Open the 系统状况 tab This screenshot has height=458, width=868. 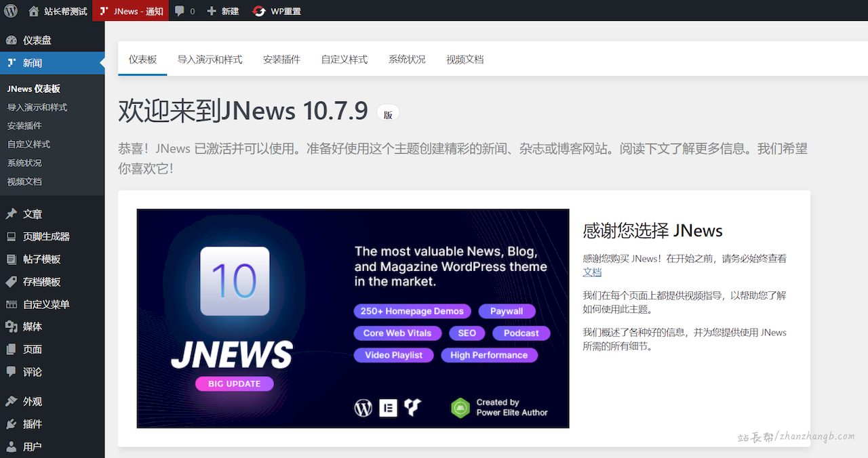(x=407, y=60)
